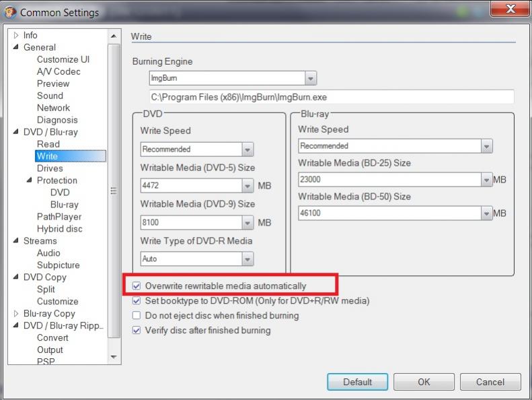Screen dimensions: 532x400
Task: Click tree scrollbar down arrow
Action: [114, 357]
